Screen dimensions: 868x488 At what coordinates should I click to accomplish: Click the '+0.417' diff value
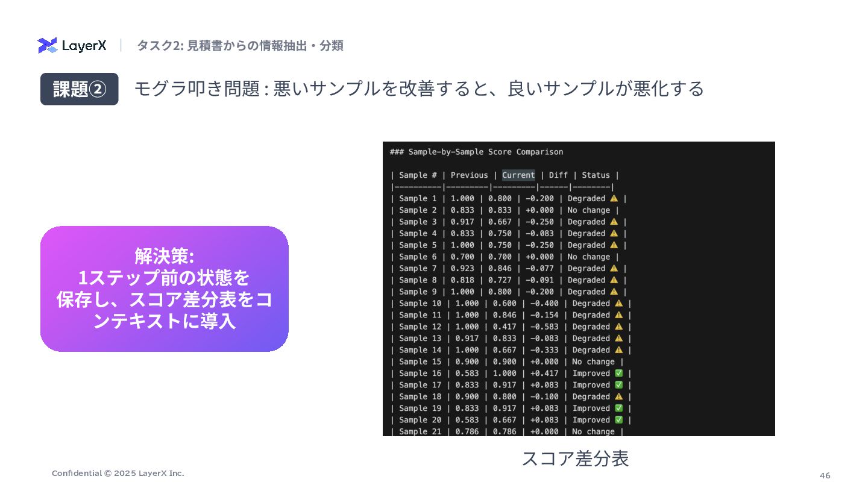(x=544, y=374)
